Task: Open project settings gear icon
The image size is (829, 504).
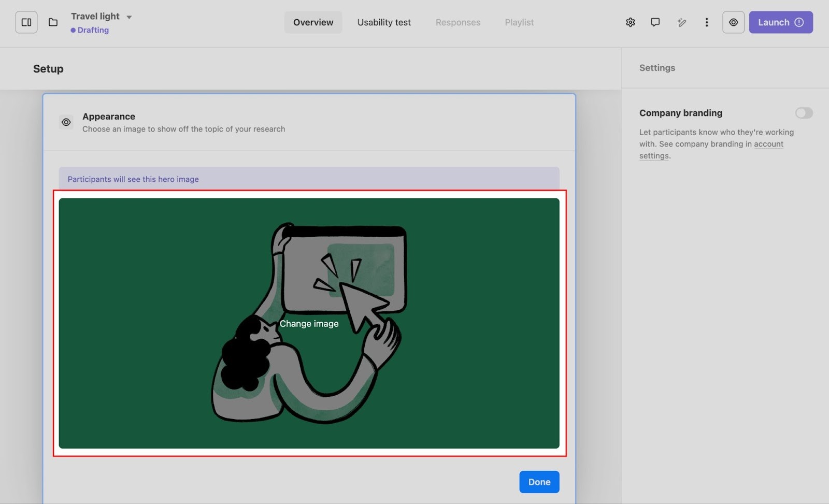Action: (x=630, y=22)
